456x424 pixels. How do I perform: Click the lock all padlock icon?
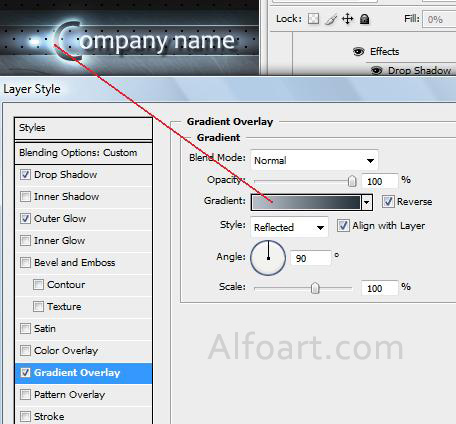pyautogui.click(x=364, y=19)
